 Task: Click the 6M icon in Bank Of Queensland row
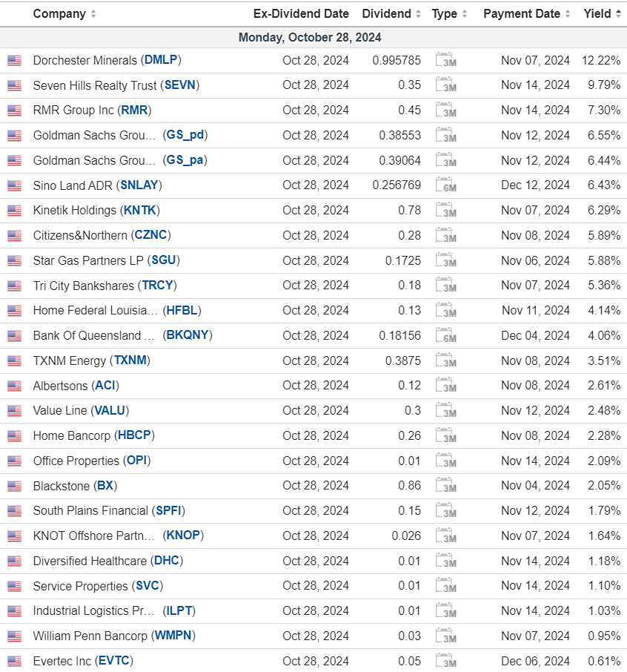(x=445, y=336)
